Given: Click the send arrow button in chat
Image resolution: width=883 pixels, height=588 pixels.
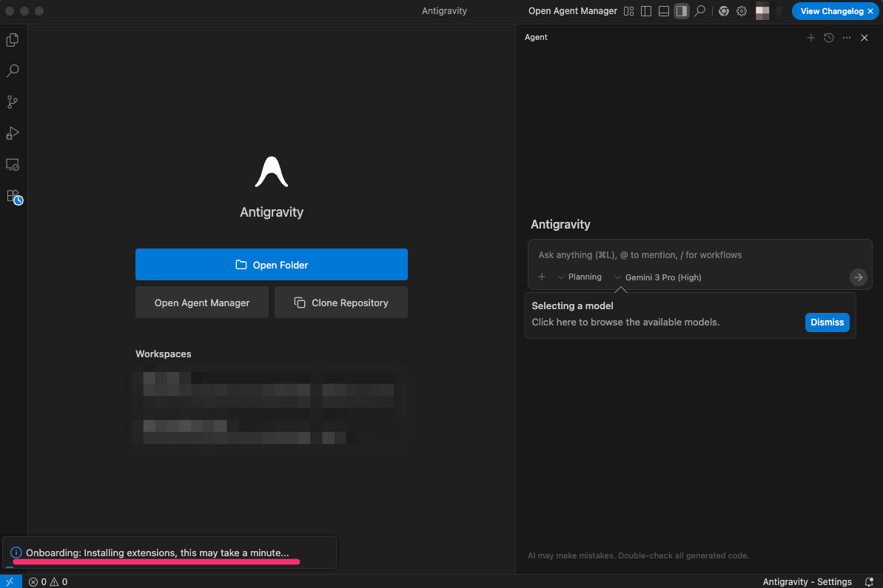Looking at the screenshot, I should pos(858,277).
